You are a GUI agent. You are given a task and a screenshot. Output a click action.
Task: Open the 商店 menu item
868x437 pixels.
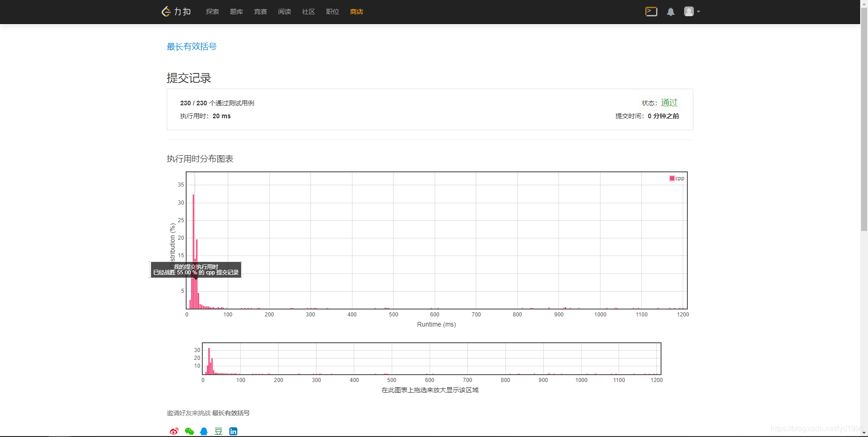(357, 12)
